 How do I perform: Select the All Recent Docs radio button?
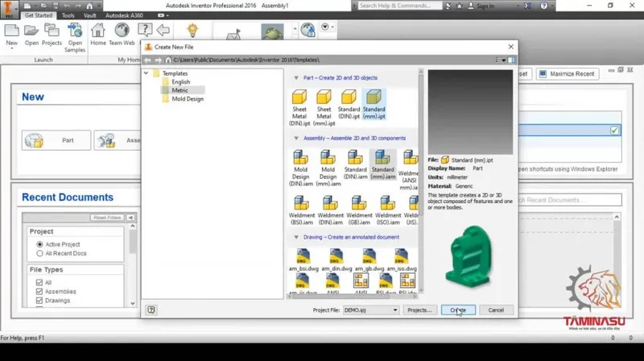pyautogui.click(x=39, y=253)
